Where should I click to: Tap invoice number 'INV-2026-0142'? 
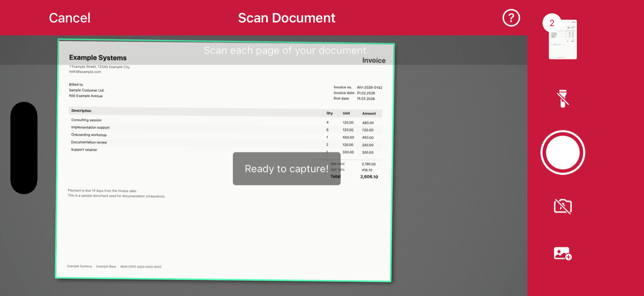[x=370, y=88]
